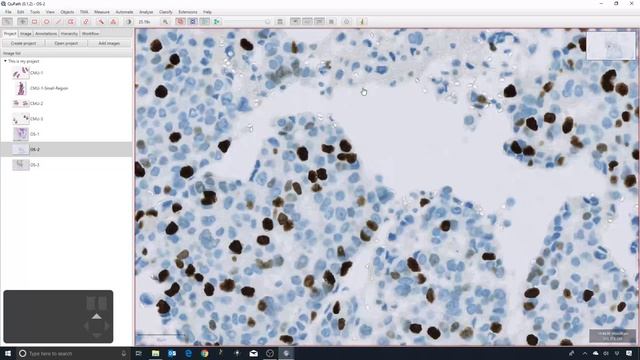Open File Explorer from the taskbar
Image resolution: width=640 pixels, height=360 pixels.
click(156, 353)
